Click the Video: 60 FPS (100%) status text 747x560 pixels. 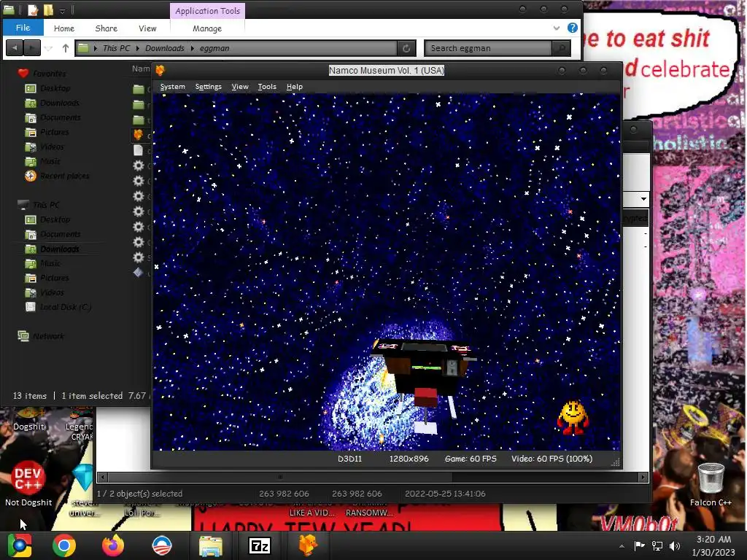pos(552,459)
